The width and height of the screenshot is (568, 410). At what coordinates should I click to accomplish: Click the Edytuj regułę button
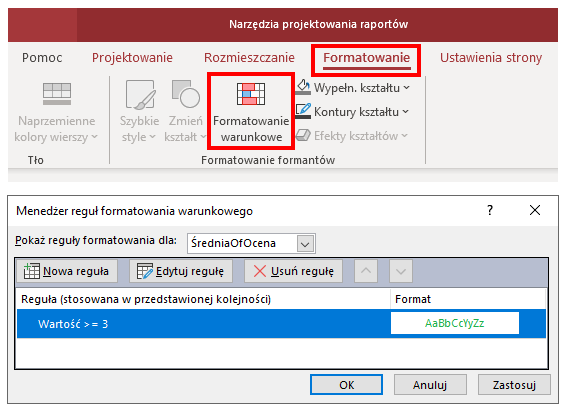pyautogui.click(x=181, y=271)
